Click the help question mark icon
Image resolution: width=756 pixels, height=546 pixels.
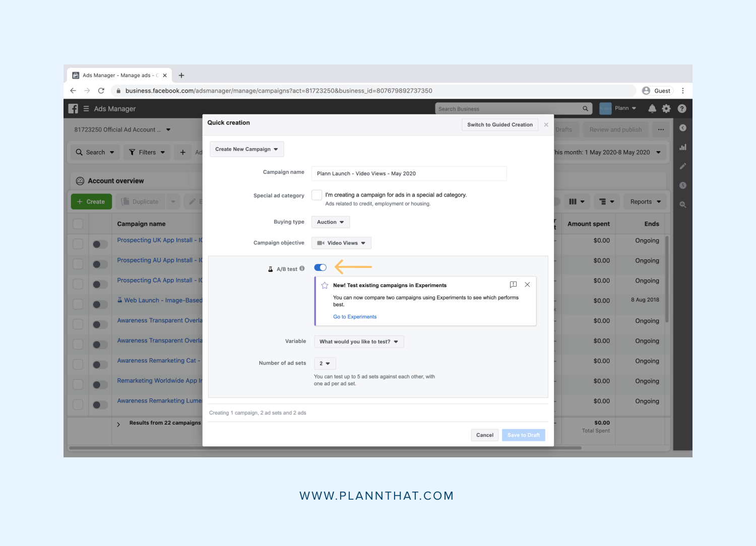tap(682, 108)
